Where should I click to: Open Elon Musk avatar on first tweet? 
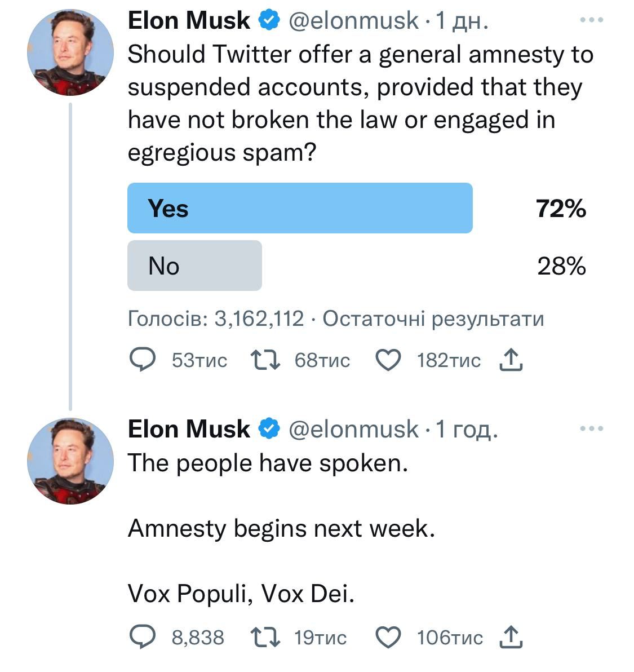click(70, 52)
